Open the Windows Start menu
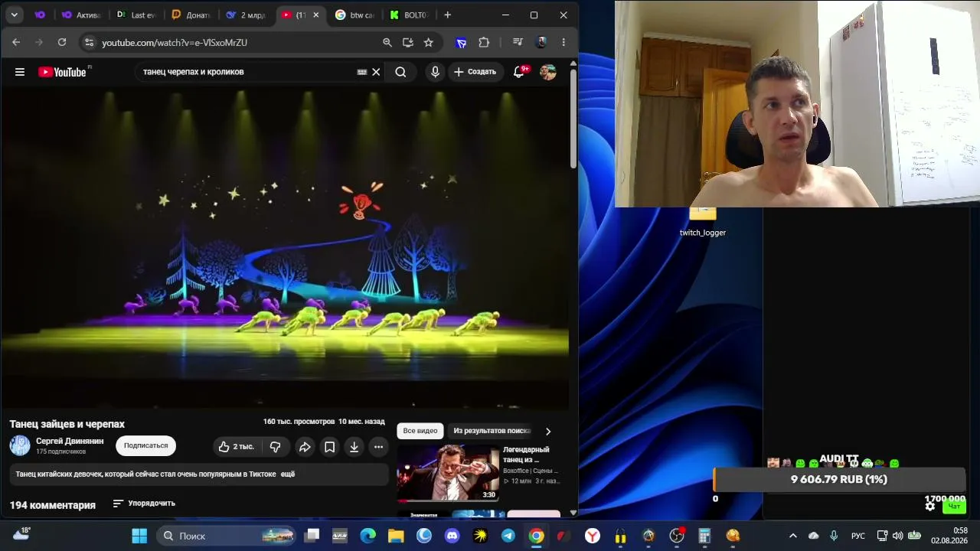980x551 pixels. click(x=139, y=536)
